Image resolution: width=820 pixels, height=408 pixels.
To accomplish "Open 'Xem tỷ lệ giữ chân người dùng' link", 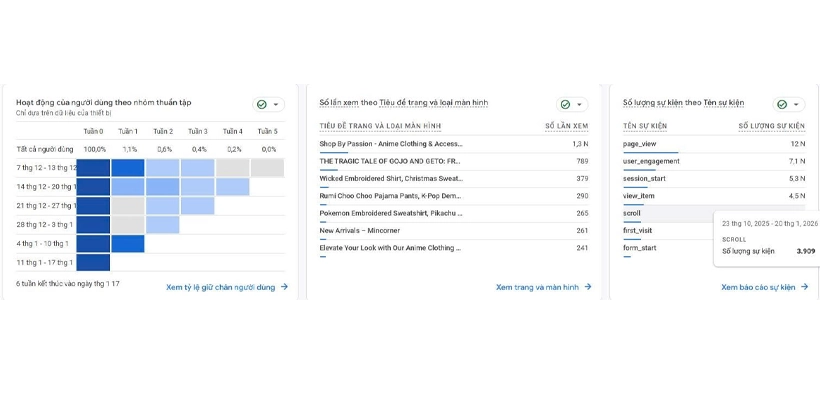I will point(220,287).
